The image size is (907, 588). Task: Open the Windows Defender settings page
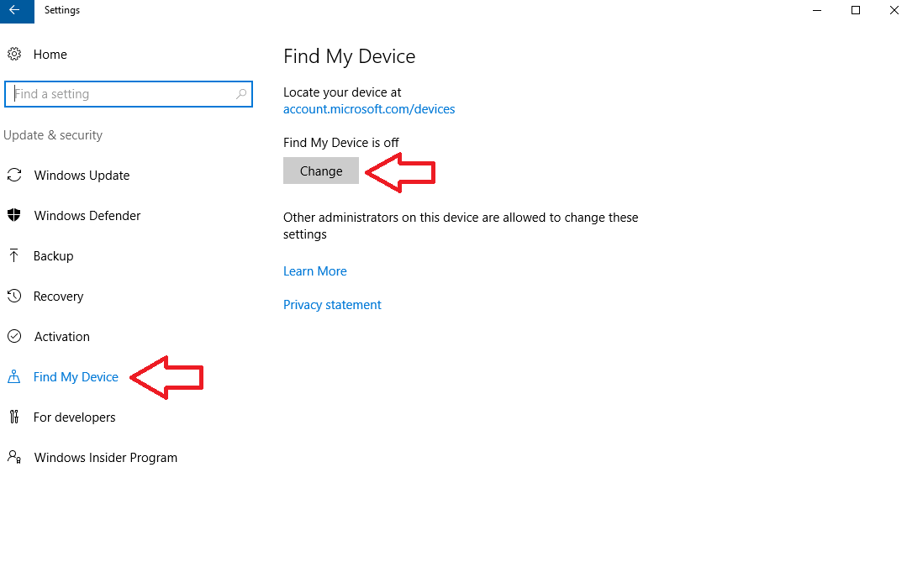pos(87,216)
